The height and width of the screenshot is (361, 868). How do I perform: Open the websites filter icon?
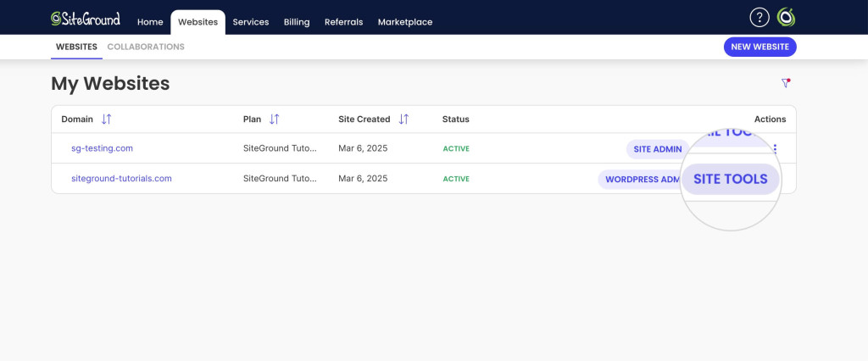pos(786,83)
